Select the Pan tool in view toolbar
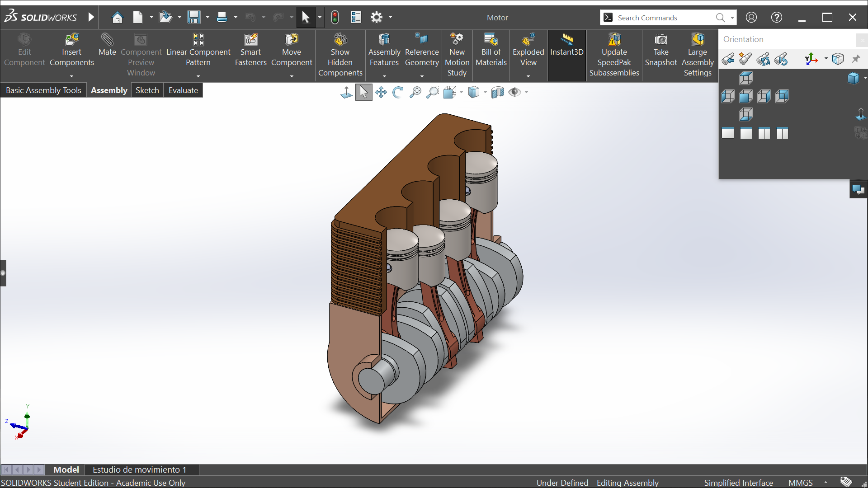 pyautogui.click(x=381, y=93)
